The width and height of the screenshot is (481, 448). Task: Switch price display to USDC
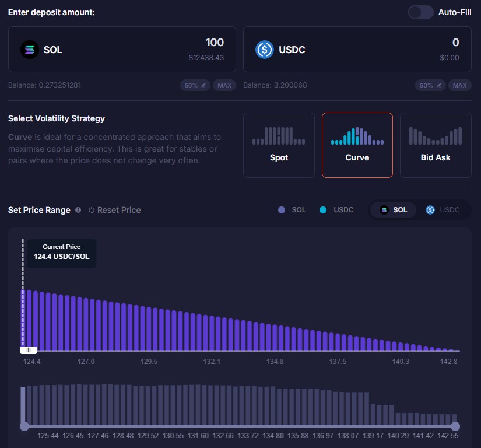pyautogui.click(x=443, y=210)
